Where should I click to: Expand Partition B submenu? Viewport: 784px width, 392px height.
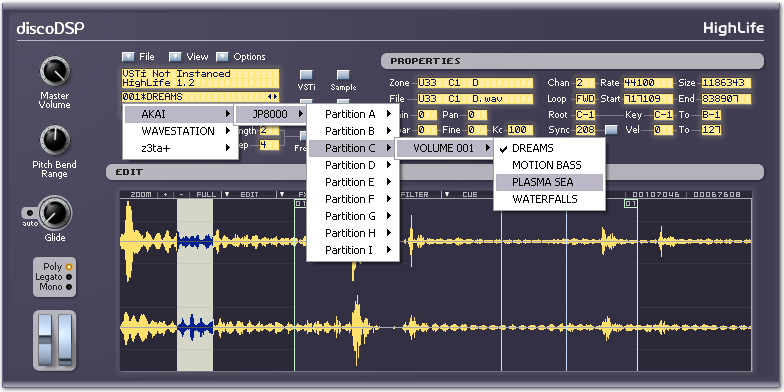pos(352,132)
